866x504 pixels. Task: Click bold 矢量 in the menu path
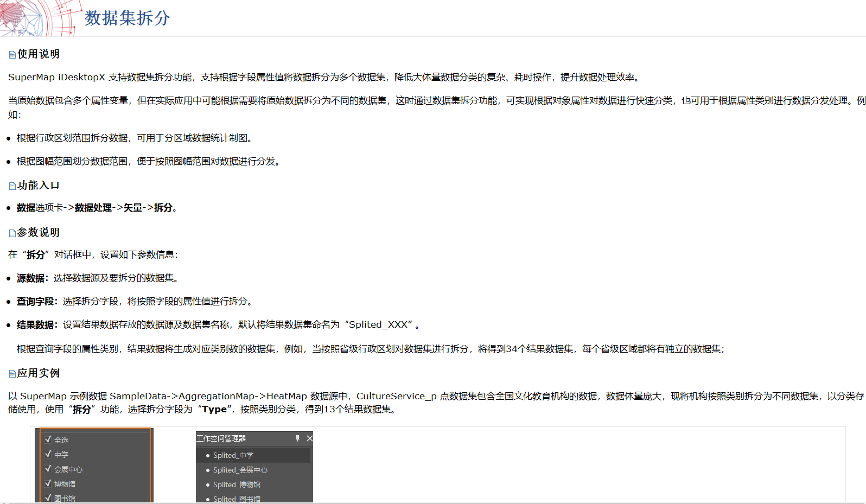point(133,208)
